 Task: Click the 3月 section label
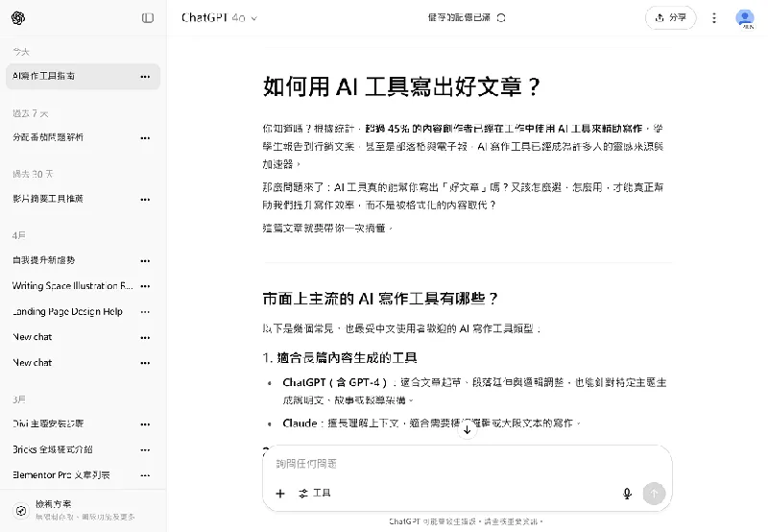coord(19,399)
